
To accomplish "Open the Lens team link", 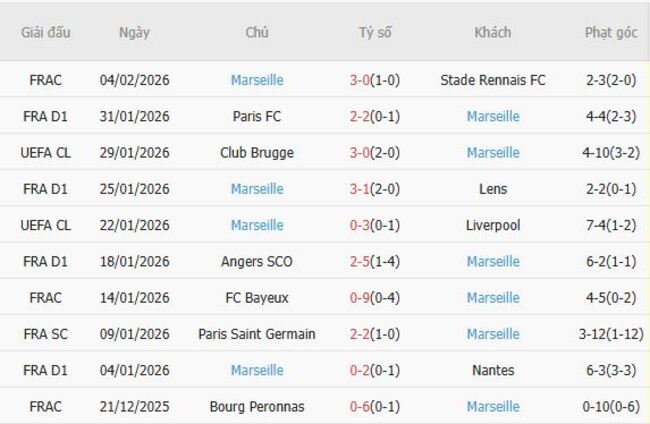I will [493, 189].
